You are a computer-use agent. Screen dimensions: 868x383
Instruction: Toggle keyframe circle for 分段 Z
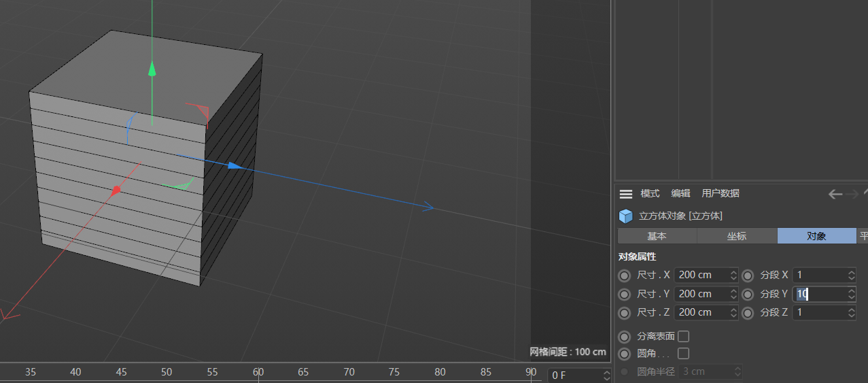(x=747, y=312)
